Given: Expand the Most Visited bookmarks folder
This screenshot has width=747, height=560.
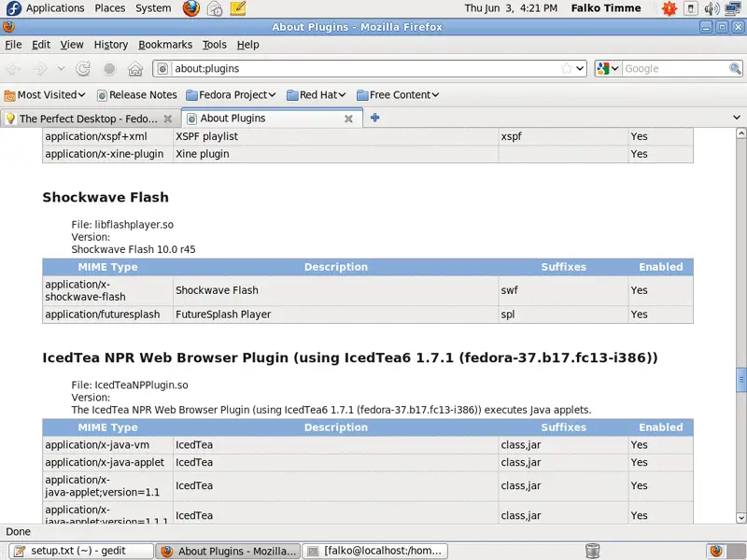Looking at the screenshot, I should point(45,95).
